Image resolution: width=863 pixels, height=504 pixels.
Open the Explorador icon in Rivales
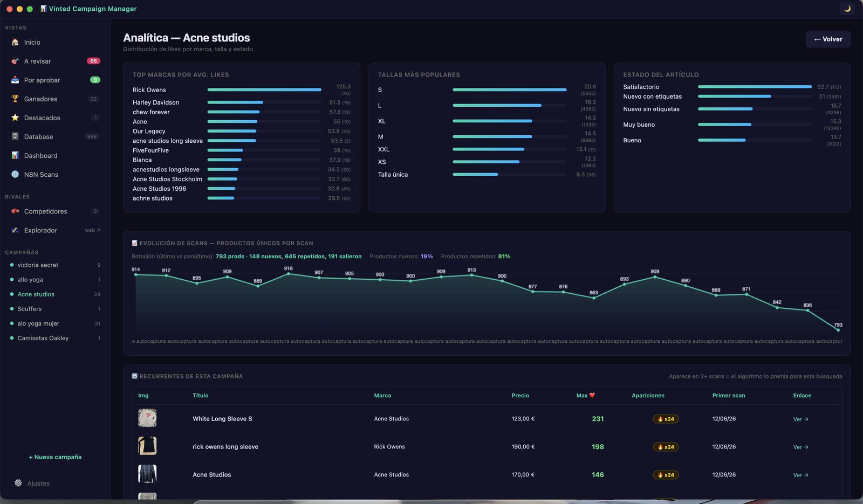(x=15, y=230)
